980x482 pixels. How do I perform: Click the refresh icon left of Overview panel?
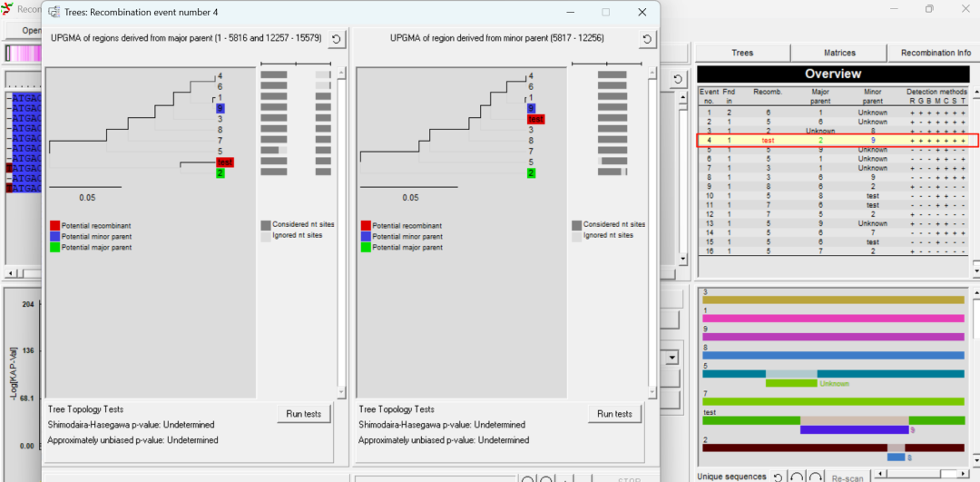click(x=677, y=80)
